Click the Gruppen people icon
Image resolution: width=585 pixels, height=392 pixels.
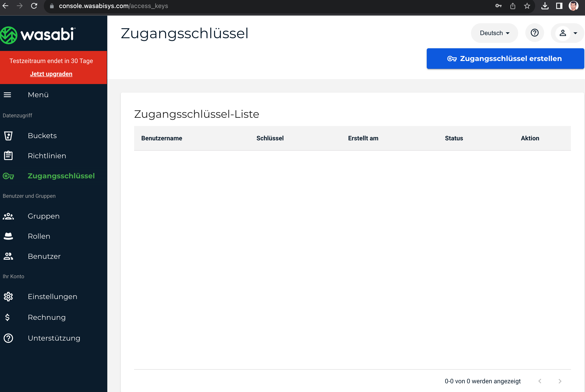click(x=8, y=216)
